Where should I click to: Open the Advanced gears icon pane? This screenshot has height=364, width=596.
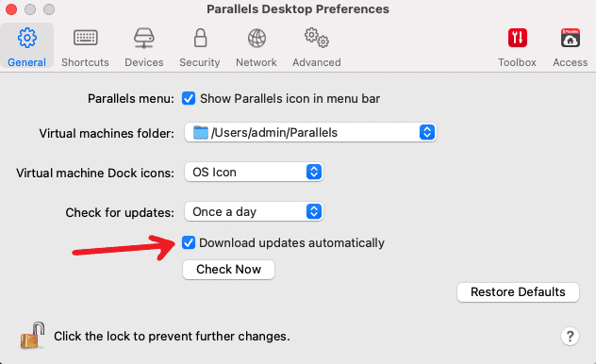(316, 38)
